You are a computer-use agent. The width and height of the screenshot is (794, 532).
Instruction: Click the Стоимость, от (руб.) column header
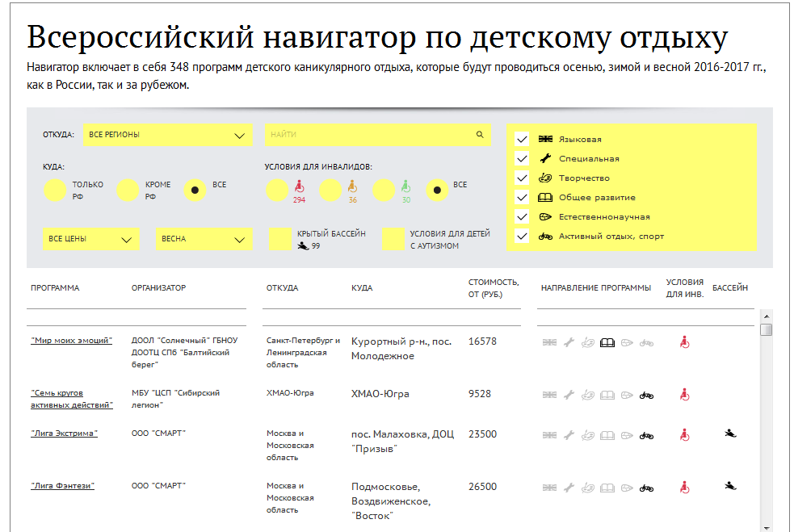[494, 288]
